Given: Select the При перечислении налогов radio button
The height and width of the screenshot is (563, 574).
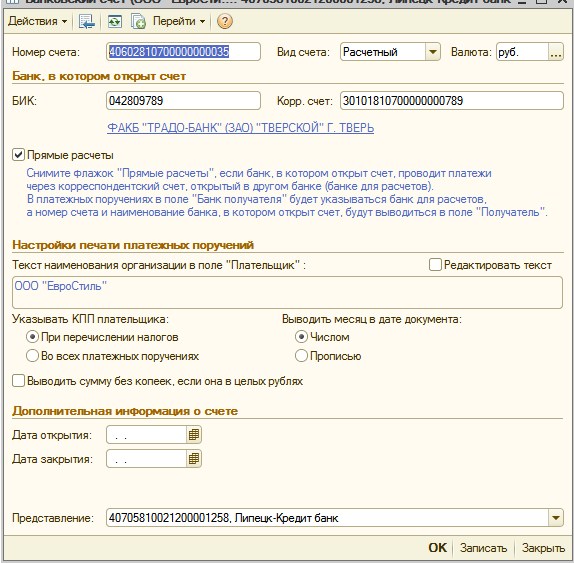Looking at the screenshot, I should click(32, 336).
